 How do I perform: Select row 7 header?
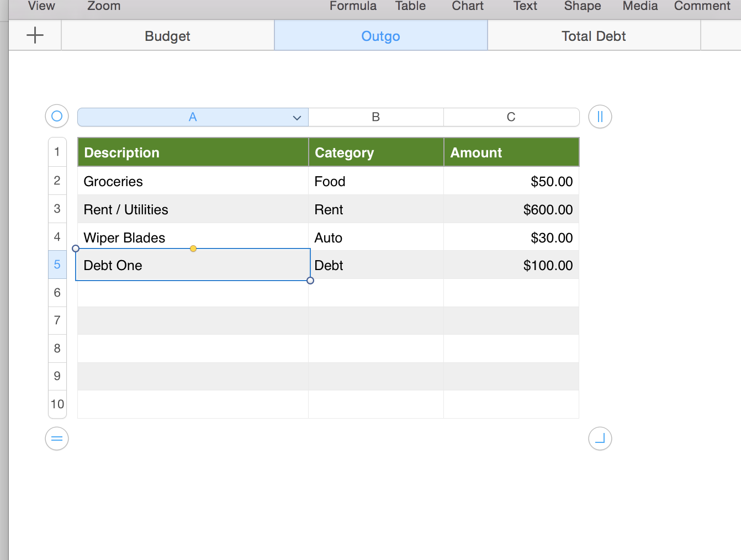[x=57, y=320]
